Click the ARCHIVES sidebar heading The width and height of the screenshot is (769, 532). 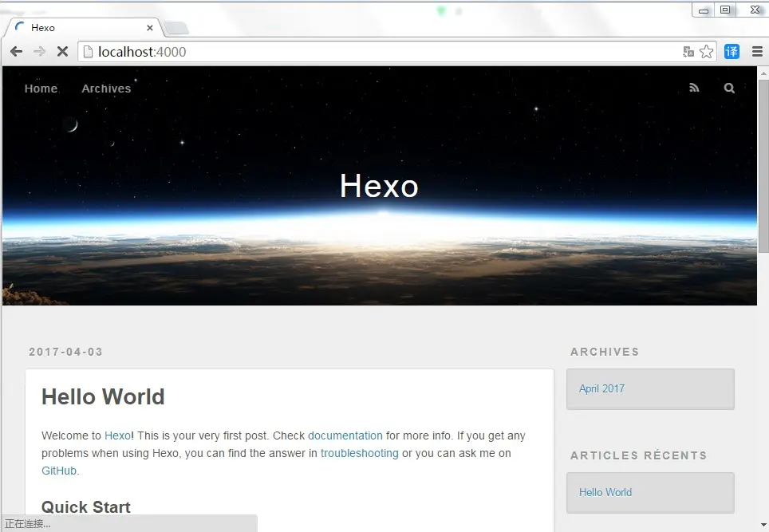[x=605, y=352]
